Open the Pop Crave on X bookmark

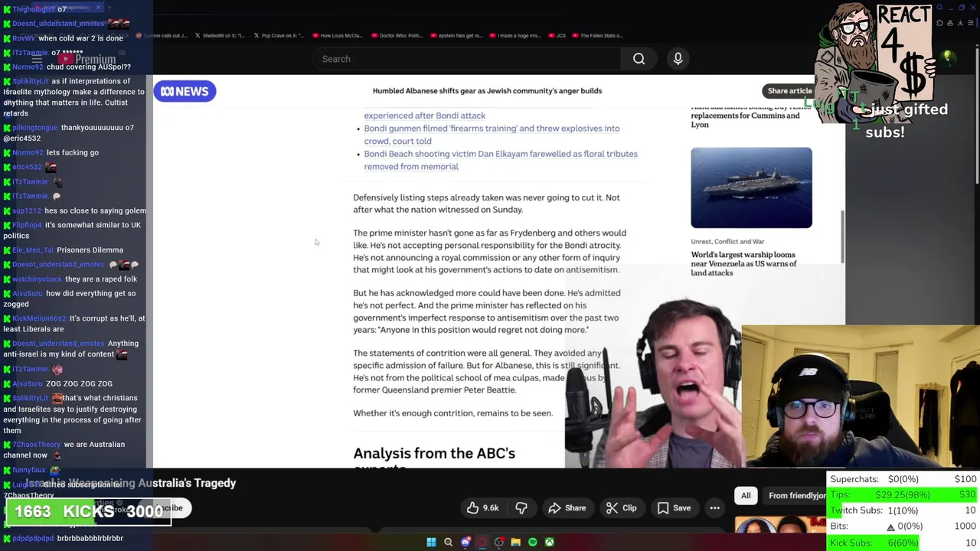coord(279,35)
